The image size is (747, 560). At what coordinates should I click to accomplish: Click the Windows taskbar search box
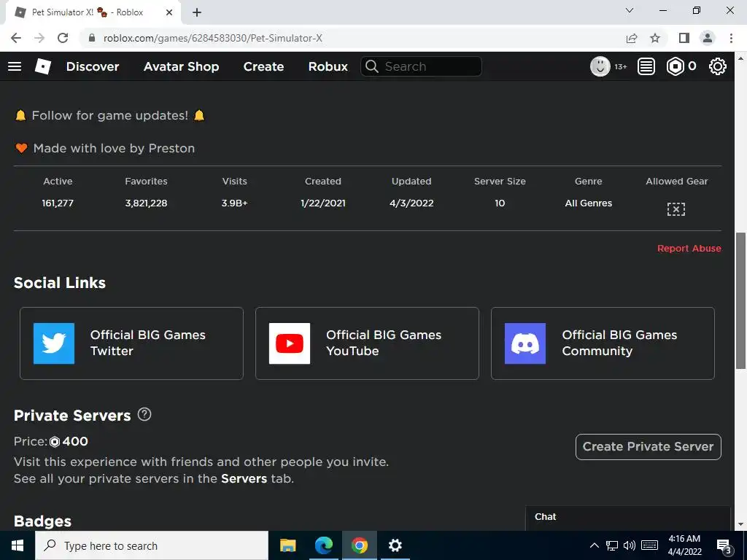click(x=152, y=545)
